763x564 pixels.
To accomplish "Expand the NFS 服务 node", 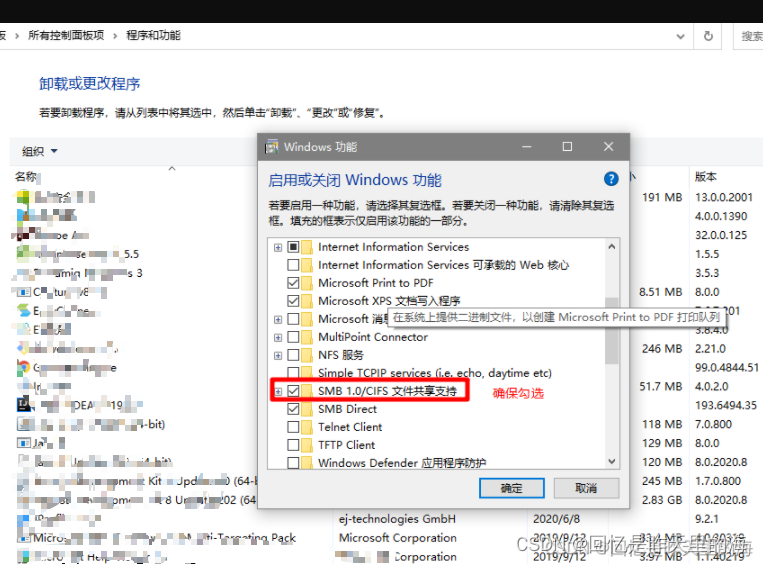I will tap(278, 355).
